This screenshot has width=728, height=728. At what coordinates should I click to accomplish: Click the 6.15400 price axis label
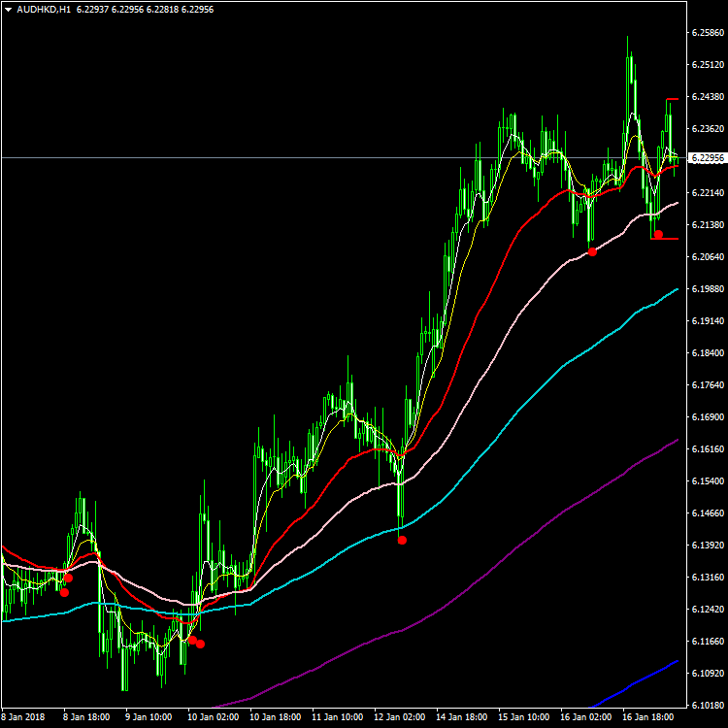[x=708, y=481]
